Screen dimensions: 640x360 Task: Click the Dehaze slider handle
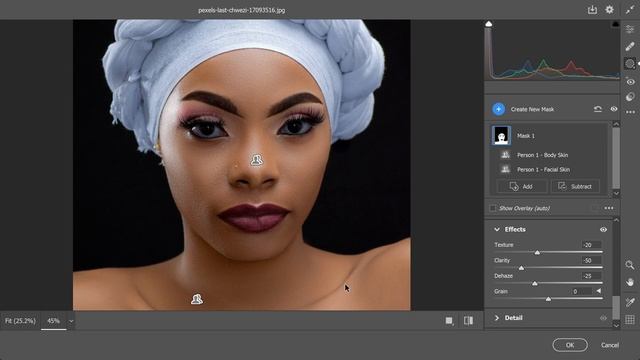[x=535, y=283]
